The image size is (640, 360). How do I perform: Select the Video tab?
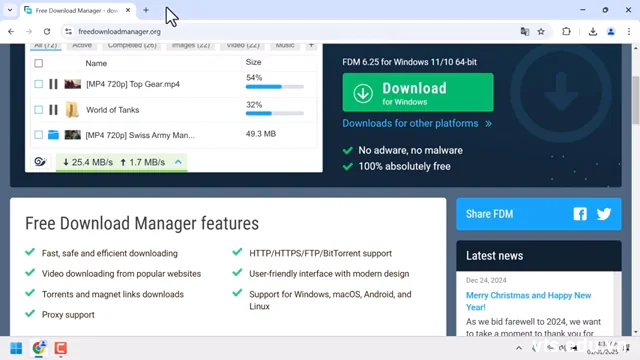click(x=243, y=46)
